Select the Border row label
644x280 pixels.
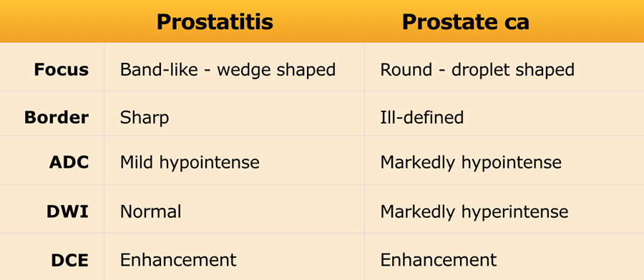tap(57, 118)
